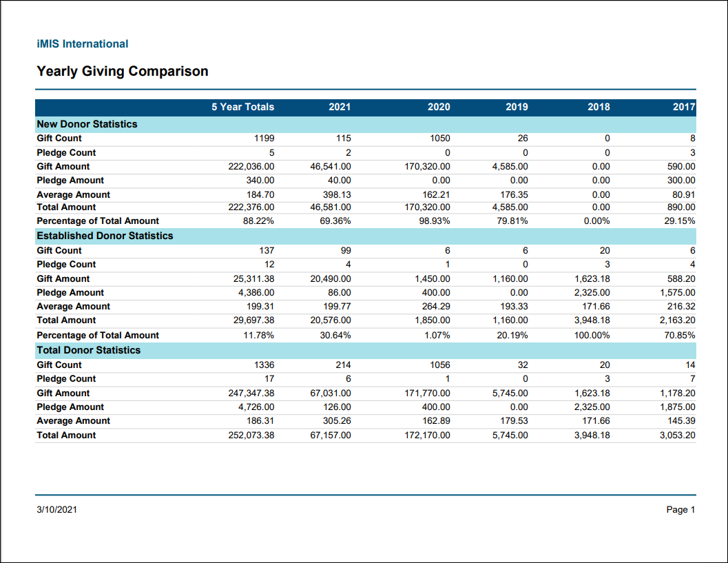This screenshot has height=563, width=728.
Task: Click the 1,623.18 established gift amount for 2018
Action: [x=592, y=278]
